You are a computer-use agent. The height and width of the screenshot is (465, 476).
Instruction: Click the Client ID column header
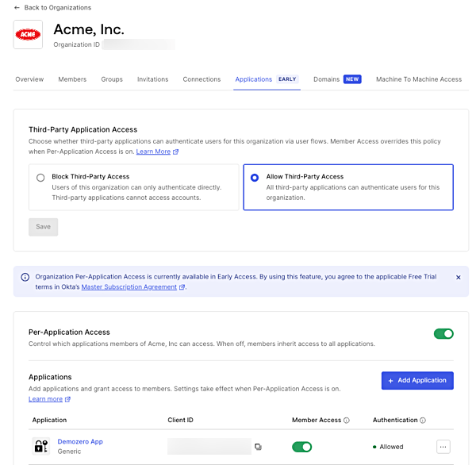[x=180, y=420]
